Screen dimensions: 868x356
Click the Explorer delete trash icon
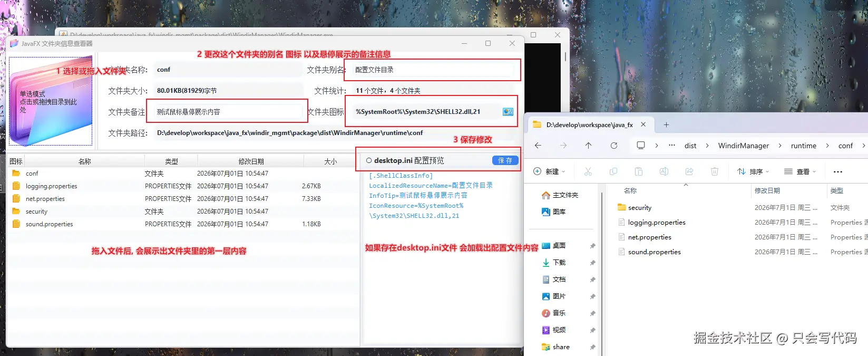click(x=715, y=171)
